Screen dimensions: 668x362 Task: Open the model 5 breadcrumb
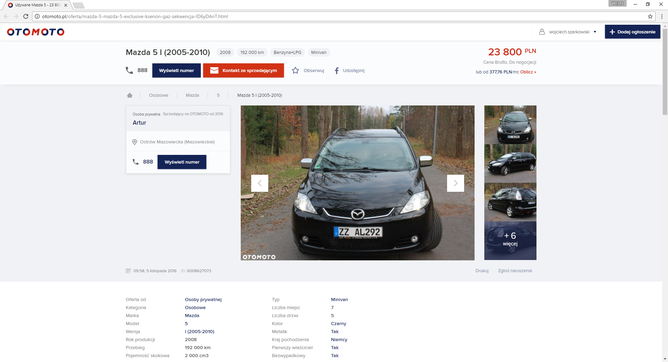click(x=218, y=95)
